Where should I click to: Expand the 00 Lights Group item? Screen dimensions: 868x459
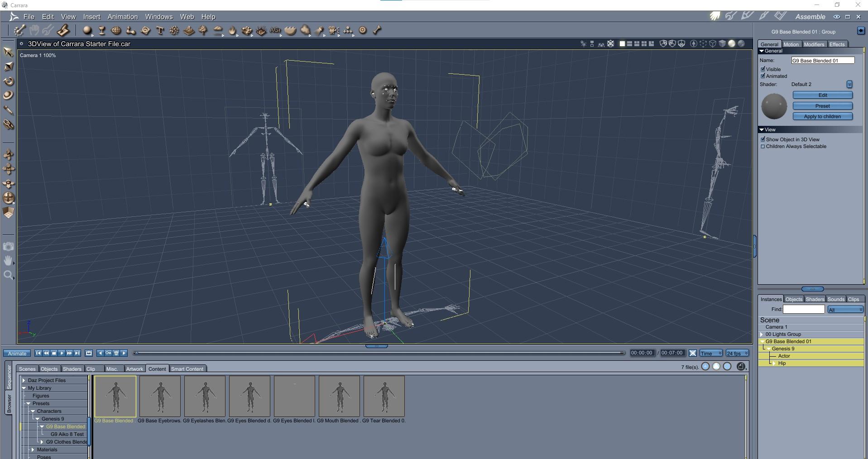click(762, 335)
